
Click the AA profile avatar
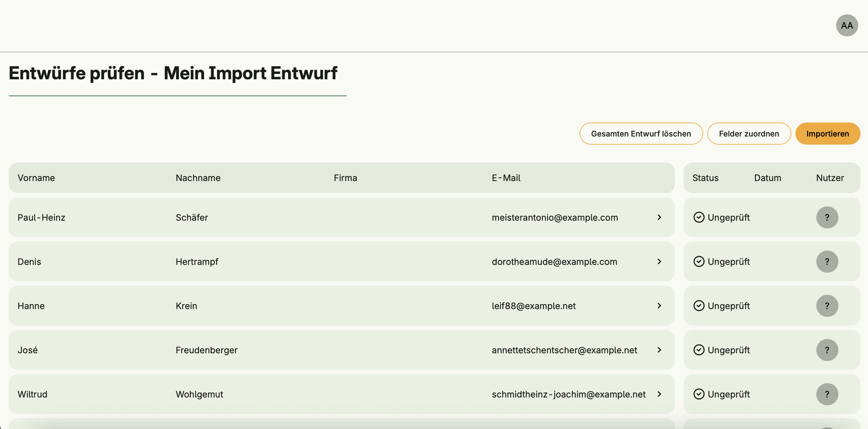tap(847, 25)
